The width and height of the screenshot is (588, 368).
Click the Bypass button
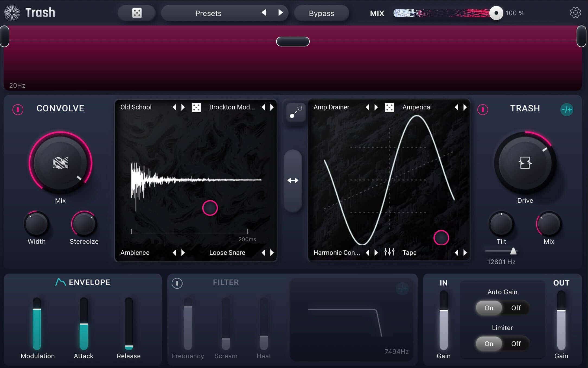coord(321,13)
